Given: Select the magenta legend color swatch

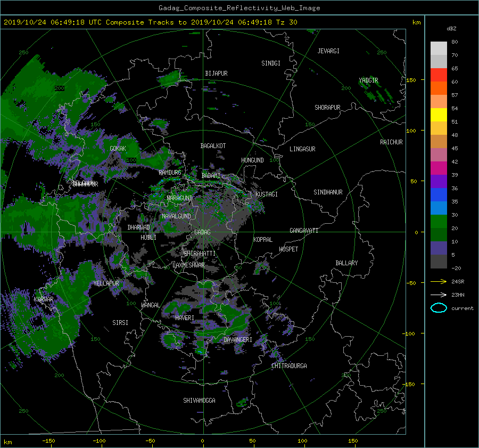Looking at the screenshot, I should (439, 168).
